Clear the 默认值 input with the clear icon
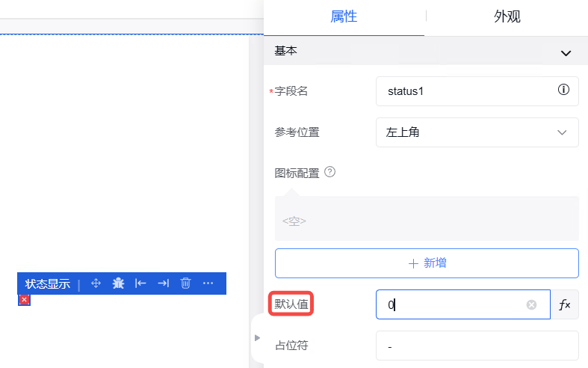Screen dimensions: 588x368 [x=531, y=304]
